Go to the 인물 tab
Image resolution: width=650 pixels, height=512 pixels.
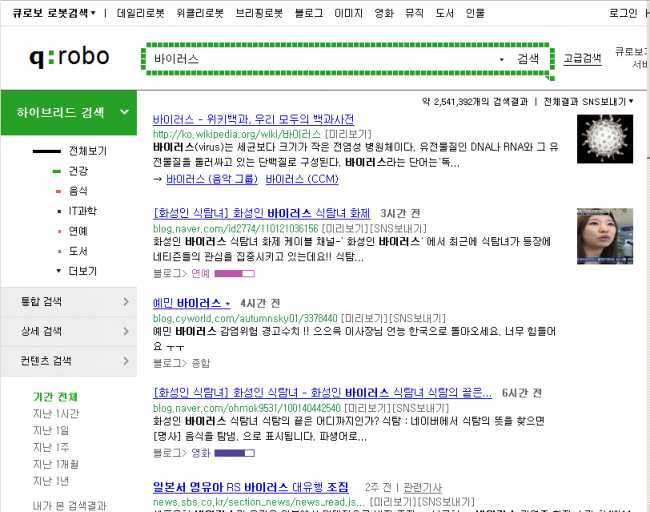click(475, 13)
